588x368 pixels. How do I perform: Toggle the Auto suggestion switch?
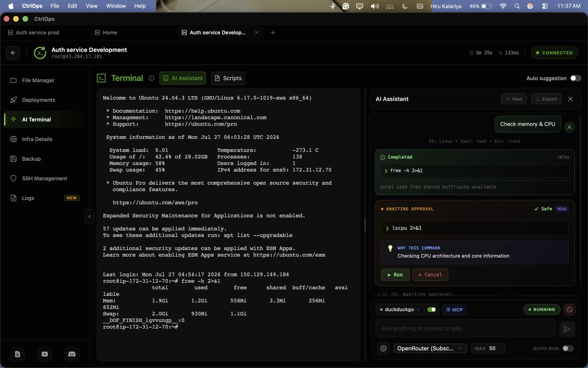[575, 78]
